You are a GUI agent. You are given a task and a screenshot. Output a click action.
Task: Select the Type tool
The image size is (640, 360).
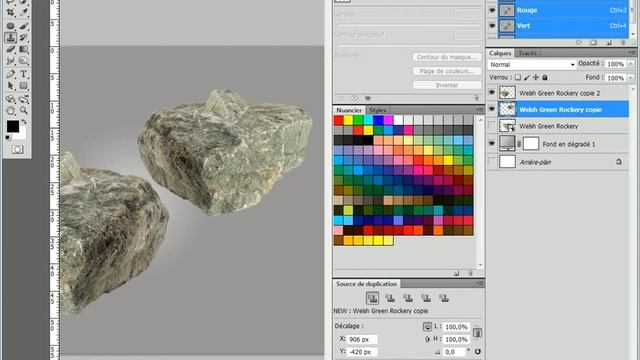(24, 74)
